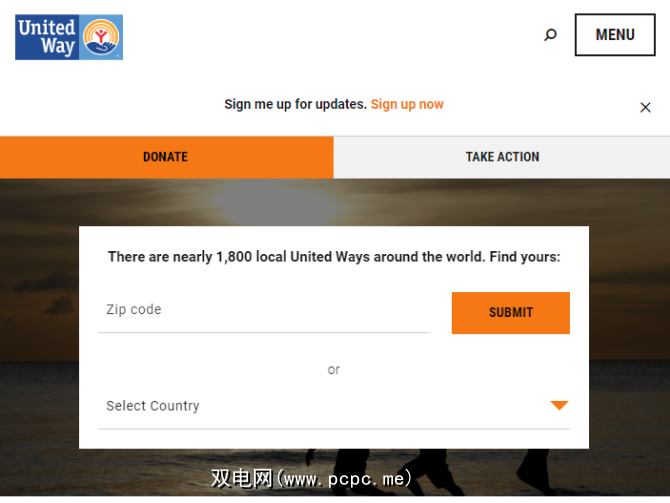Focus the Zip code field

[263, 310]
